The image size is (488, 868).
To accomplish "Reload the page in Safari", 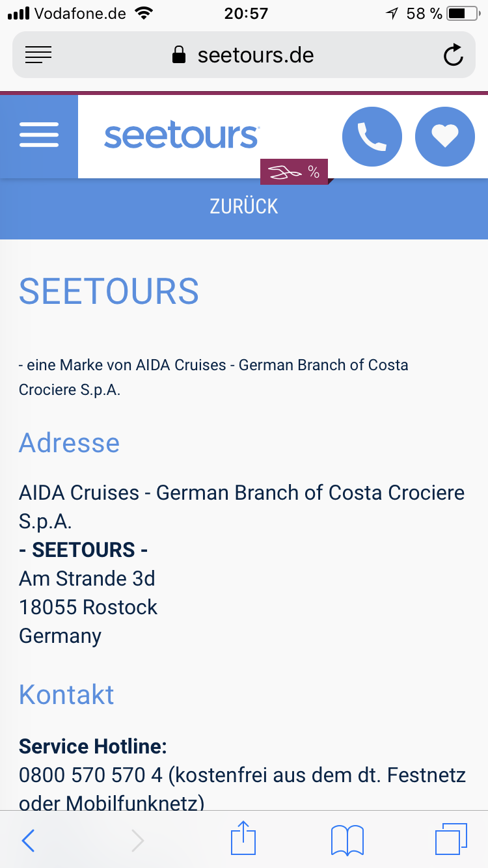I will point(453,55).
